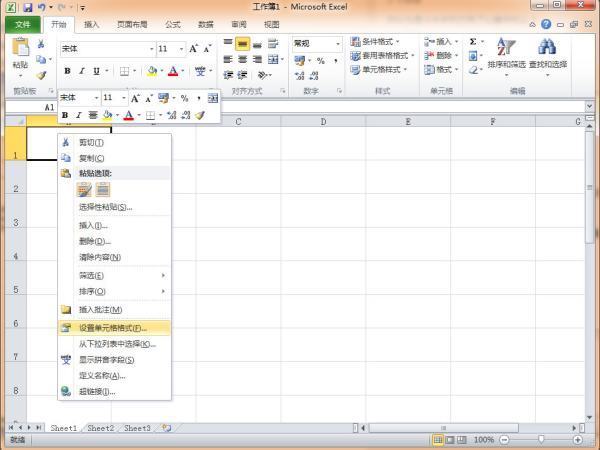600x450 pixels.
Task: Toggle Underline in the ribbon font group
Action: (96, 71)
